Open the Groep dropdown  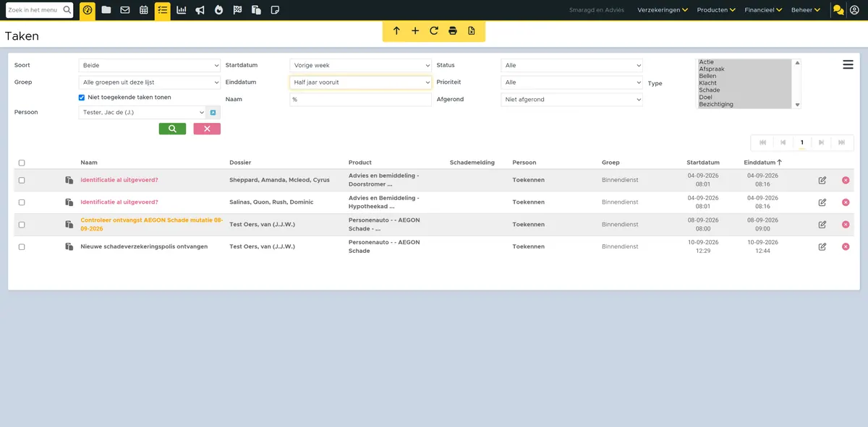[149, 82]
